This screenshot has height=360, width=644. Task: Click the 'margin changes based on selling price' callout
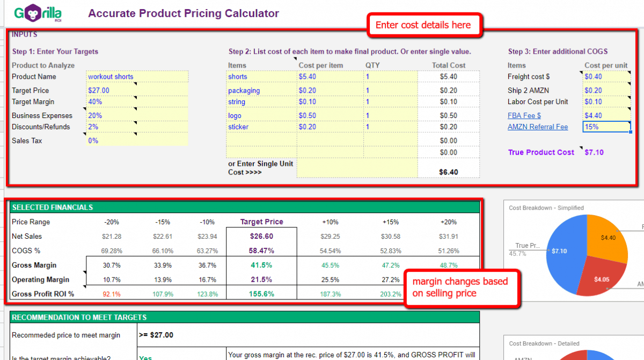point(461,288)
